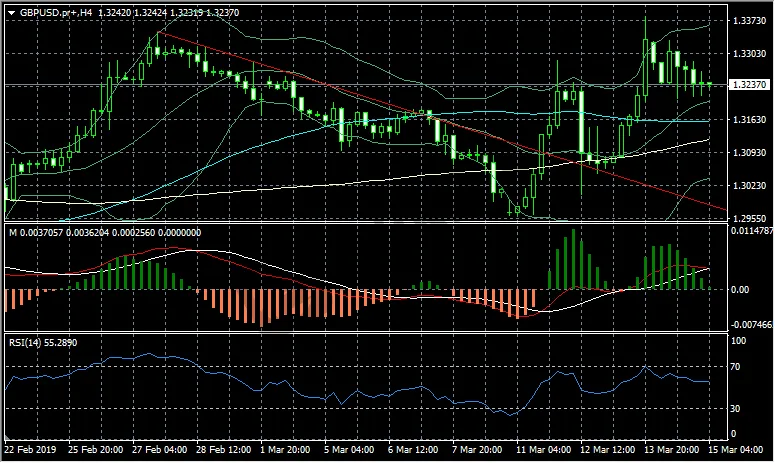Click the blue RSI line peak near 70
The width and height of the screenshot is (775, 463).
click(x=645, y=367)
